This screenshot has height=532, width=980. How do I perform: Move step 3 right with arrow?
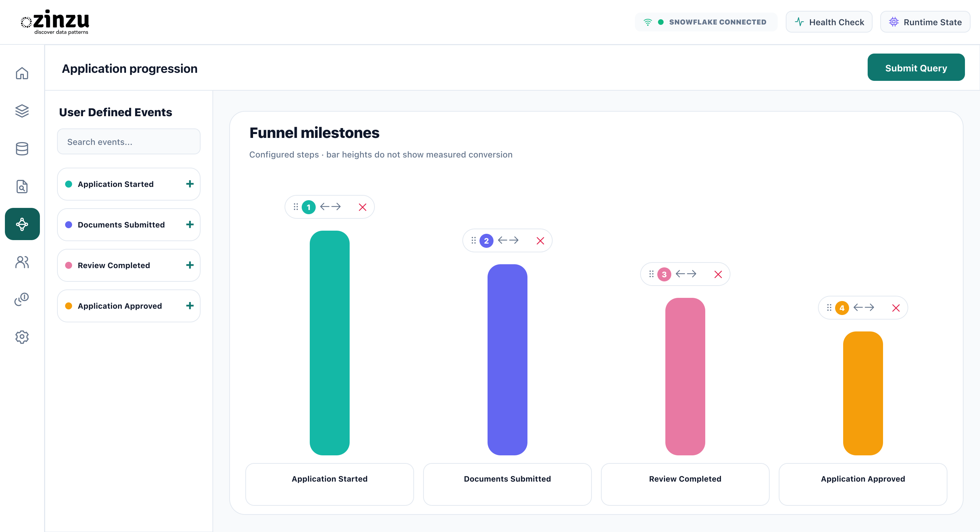692,274
